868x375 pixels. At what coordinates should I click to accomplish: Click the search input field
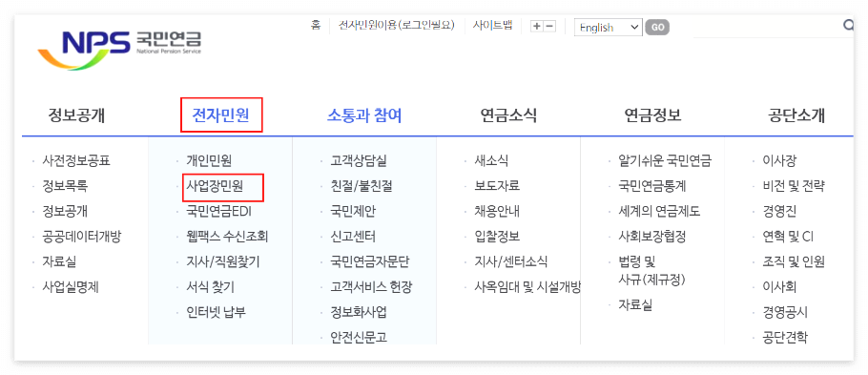[767, 26]
